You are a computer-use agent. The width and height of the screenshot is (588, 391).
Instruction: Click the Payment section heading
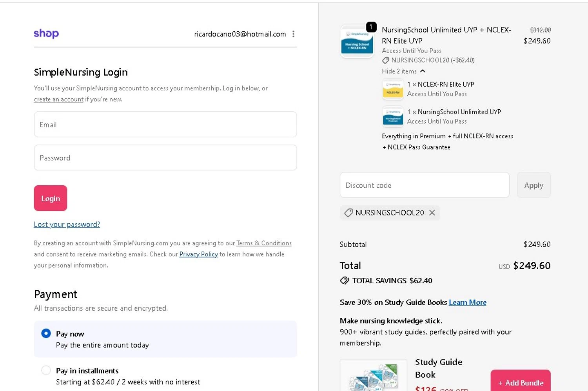56,294
